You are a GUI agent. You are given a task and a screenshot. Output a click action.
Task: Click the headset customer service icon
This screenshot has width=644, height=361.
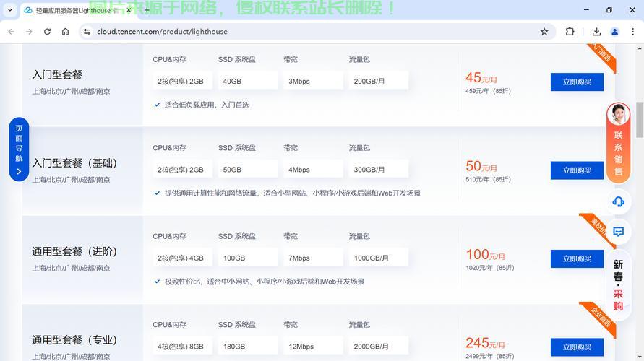tap(618, 202)
